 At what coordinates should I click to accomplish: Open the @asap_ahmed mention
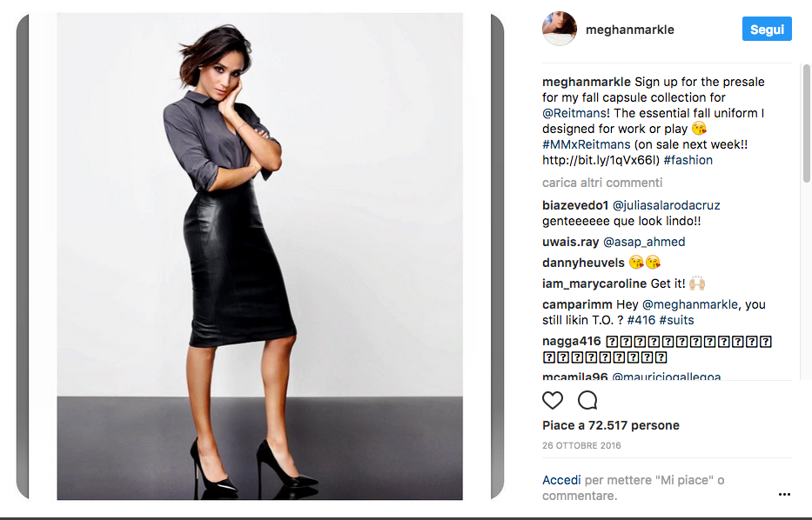[644, 242]
